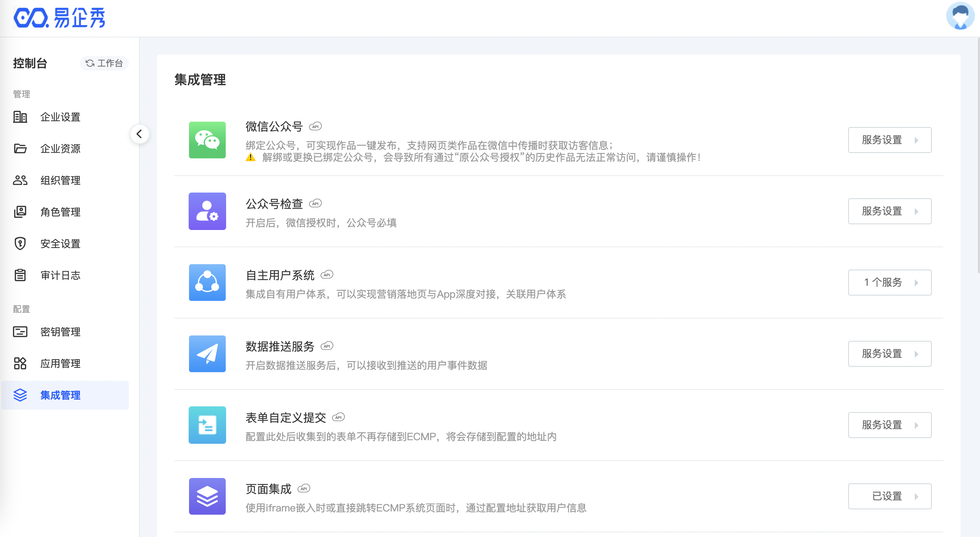Open 密钥管理 in the sidebar

click(65, 331)
